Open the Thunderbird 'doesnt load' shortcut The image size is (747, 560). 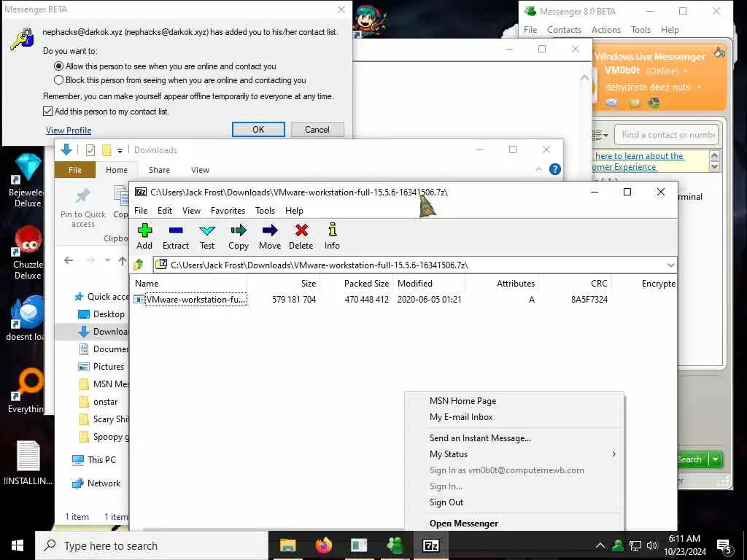coord(26,318)
